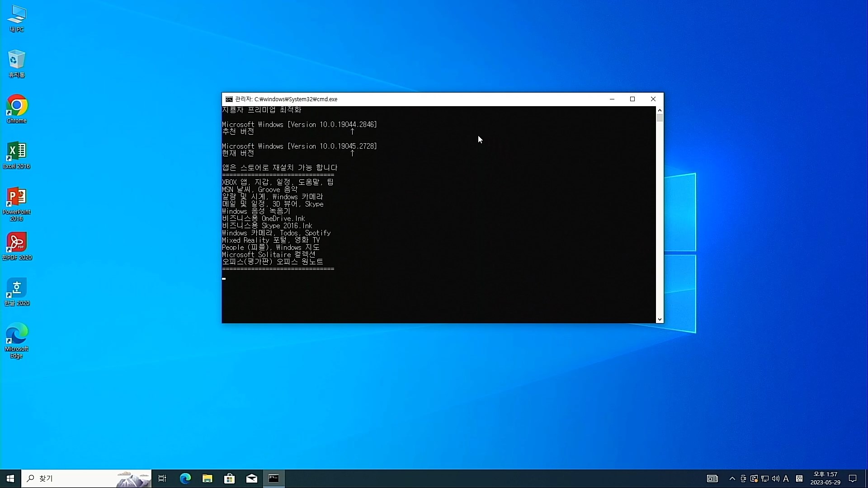Click the cmd scrollbar down arrow
The height and width of the screenshot is (488, 868).
click(x=660, y=319)
